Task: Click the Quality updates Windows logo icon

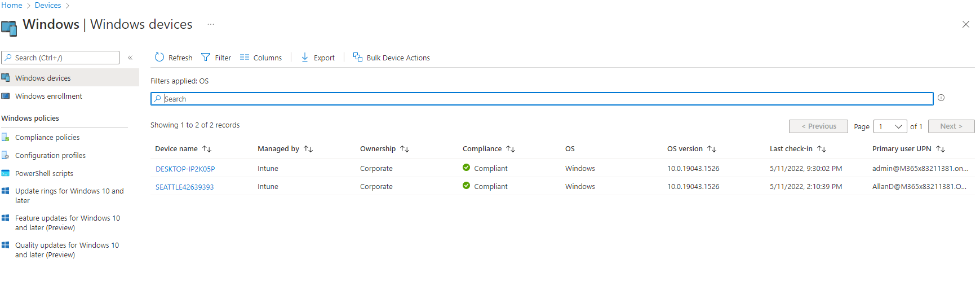Action: click(x=6, y=245)
